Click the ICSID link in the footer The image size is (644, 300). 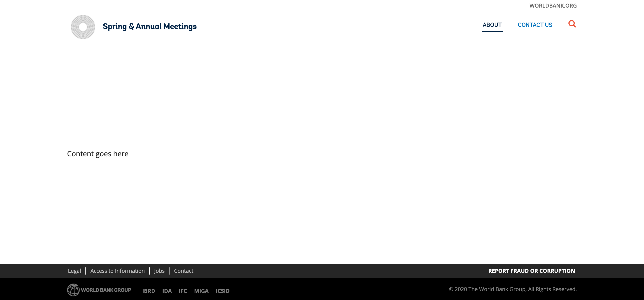pos(222,291)
